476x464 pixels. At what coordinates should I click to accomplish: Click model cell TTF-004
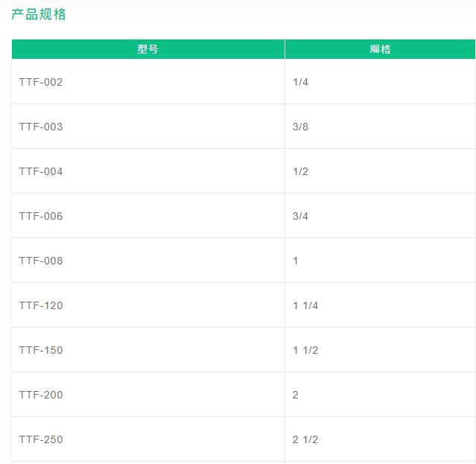41,171
